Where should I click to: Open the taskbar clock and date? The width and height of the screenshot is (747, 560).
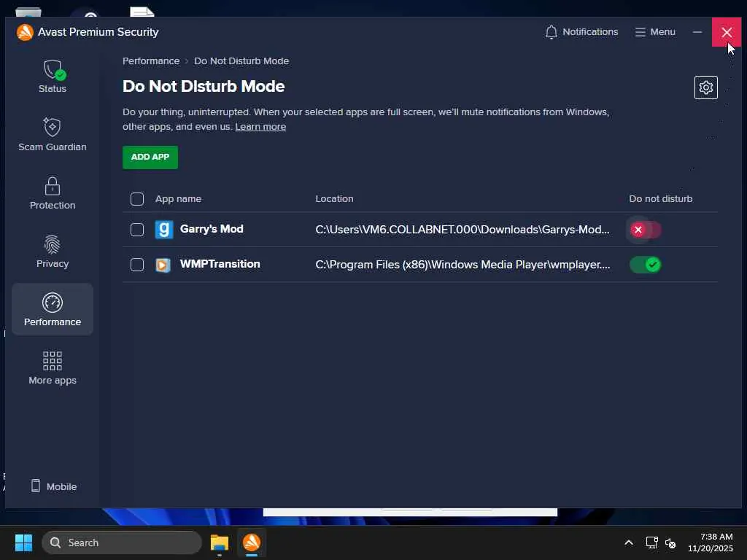coord(711,542)
